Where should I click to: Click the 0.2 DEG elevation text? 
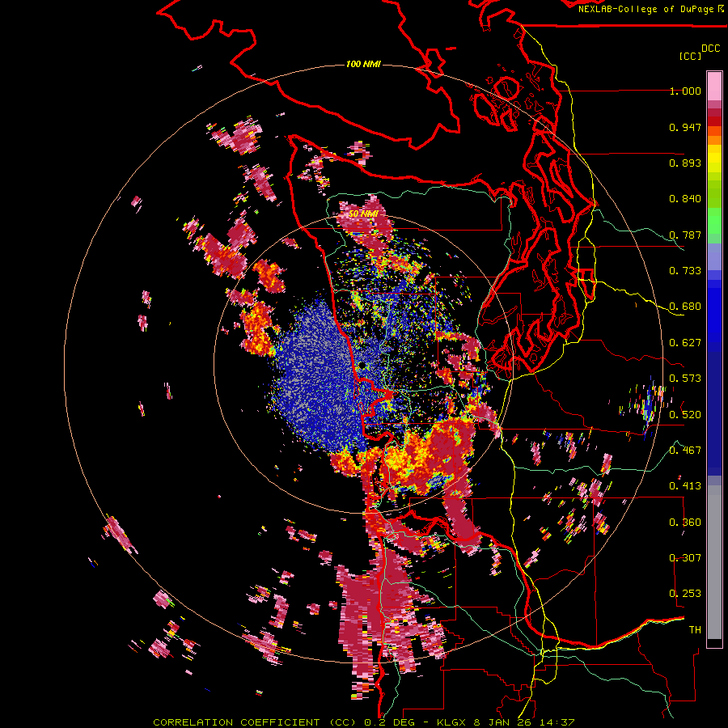[x=391, y=722]
